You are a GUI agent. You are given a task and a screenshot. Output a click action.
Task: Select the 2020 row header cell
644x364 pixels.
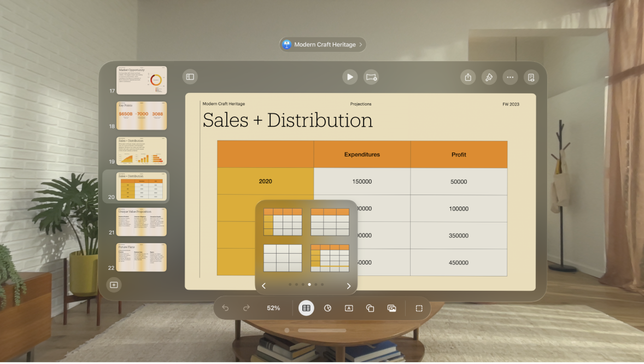(265, 181)
